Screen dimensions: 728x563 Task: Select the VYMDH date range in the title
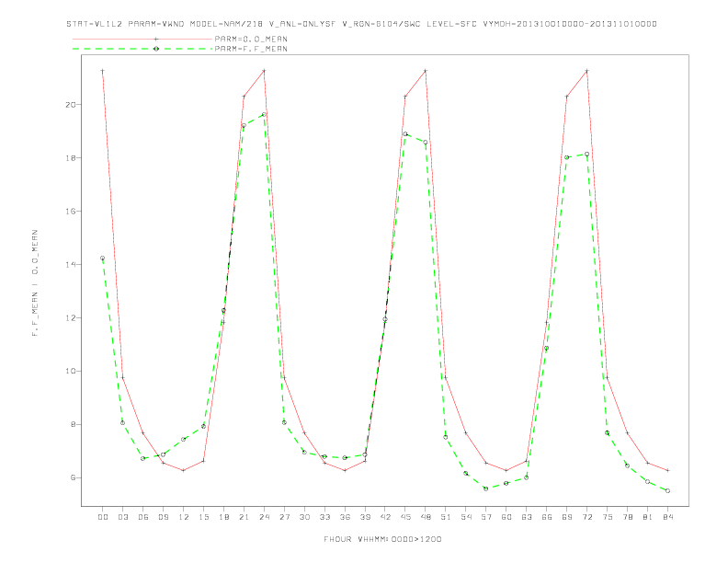click(x=570, y=24)
